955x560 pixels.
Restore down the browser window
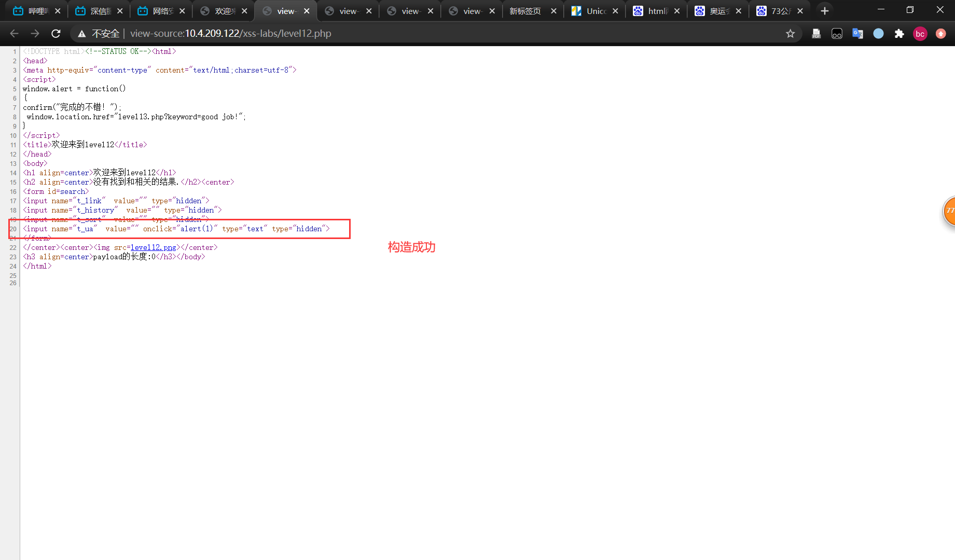click(x=910, y=10)
